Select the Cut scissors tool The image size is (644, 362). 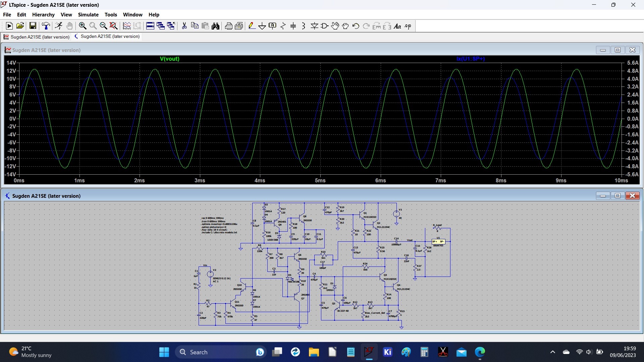[184, 26]
